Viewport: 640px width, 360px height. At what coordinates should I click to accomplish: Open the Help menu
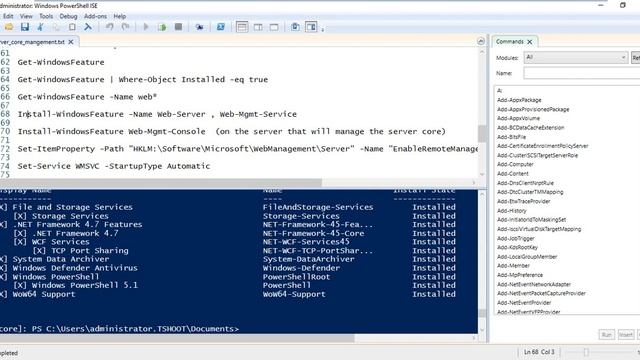[120, 16]
